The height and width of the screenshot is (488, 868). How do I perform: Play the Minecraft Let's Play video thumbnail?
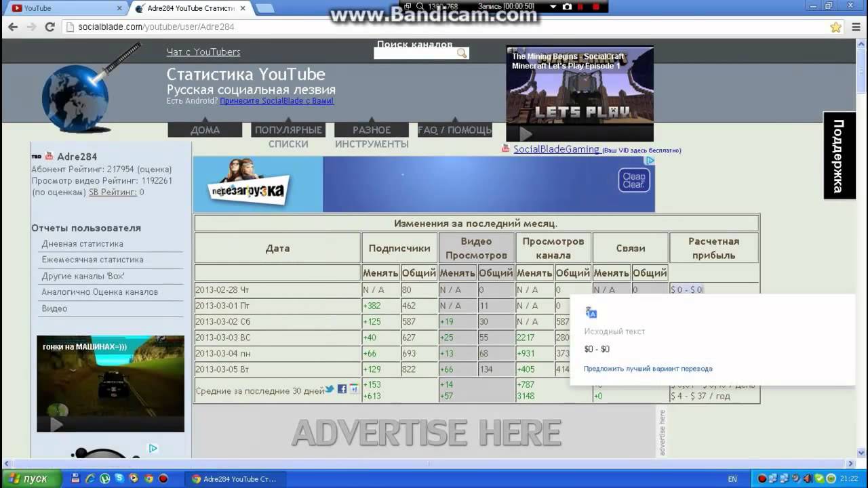pos(580,94)
